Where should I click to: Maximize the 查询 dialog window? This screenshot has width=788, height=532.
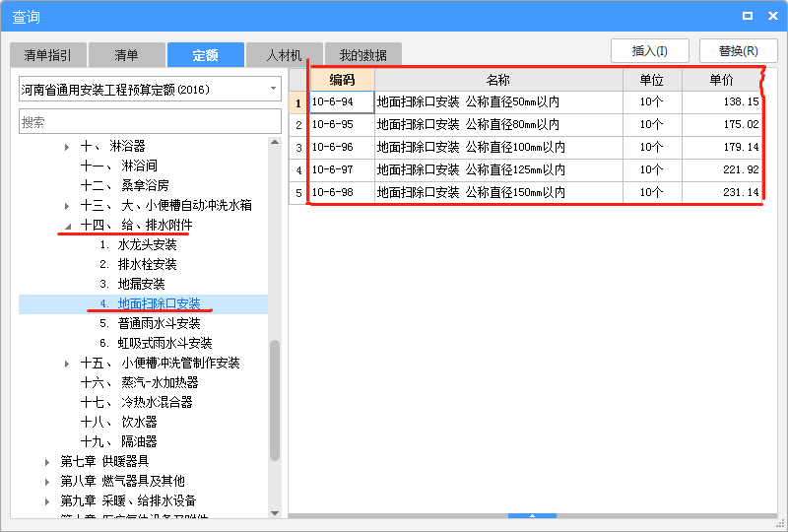(748, 16)
